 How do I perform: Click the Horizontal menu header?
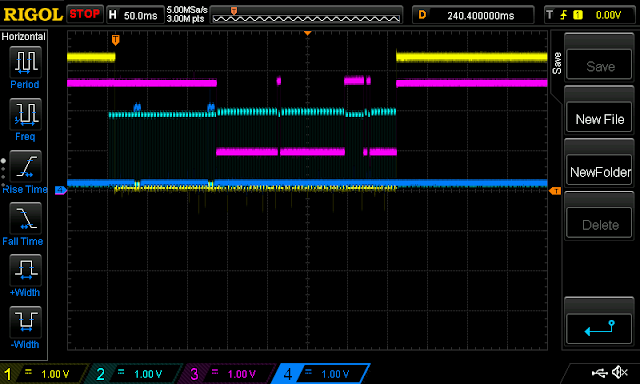(x=23, y=37)
